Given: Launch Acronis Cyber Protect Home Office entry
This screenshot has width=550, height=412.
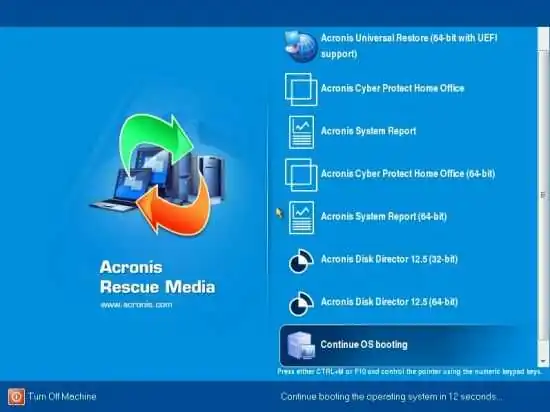Looking at the screenshot, I should pos(392,88).
